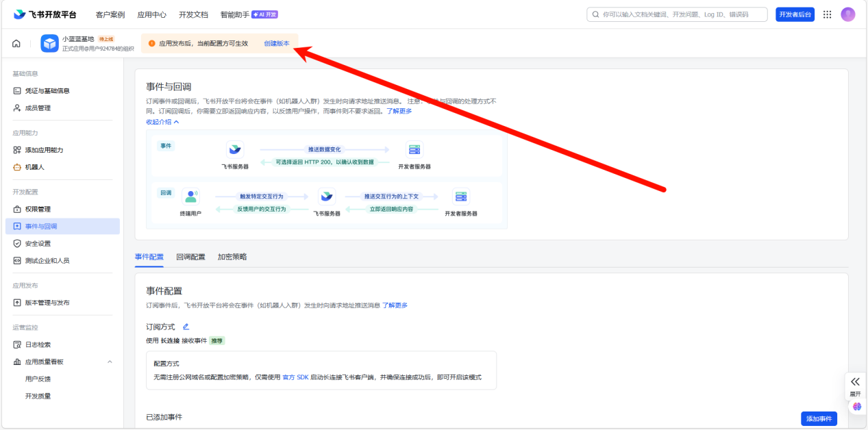Click the user avatar icon
Screen dimensions: 868x430
click(848, 14)
